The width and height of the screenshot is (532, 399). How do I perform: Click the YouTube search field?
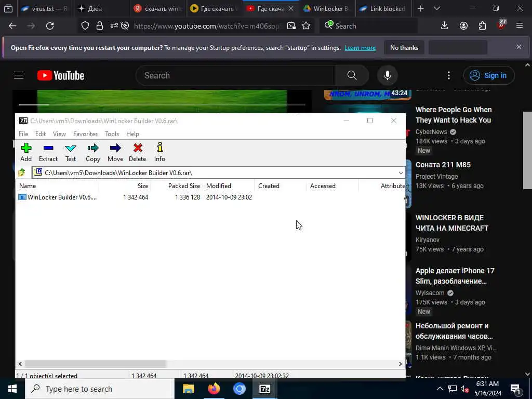coord(236,75)
